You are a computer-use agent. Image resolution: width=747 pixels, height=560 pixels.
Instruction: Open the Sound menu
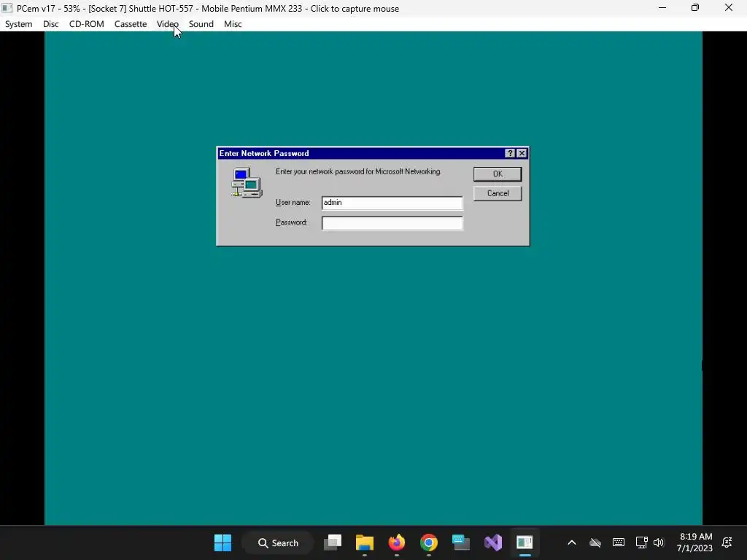point(201,24)
